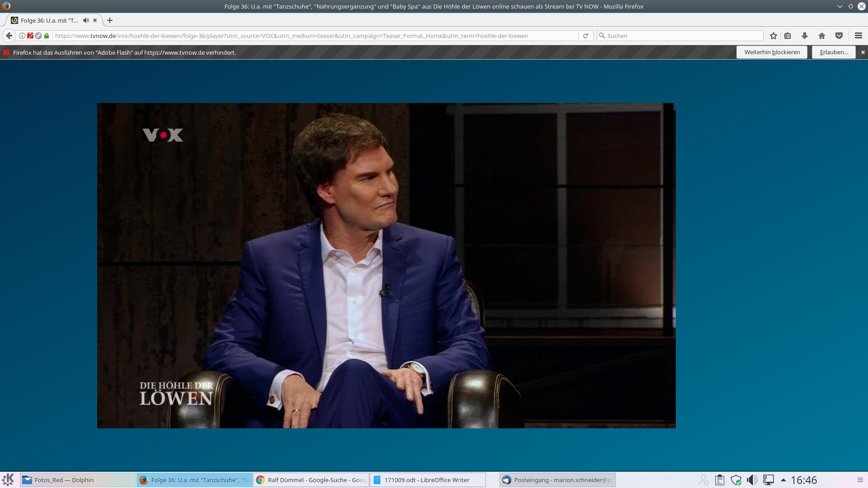Screen dimensions: 868x488
Task: Open the downloads arrow icon
Action: [805, 36]
